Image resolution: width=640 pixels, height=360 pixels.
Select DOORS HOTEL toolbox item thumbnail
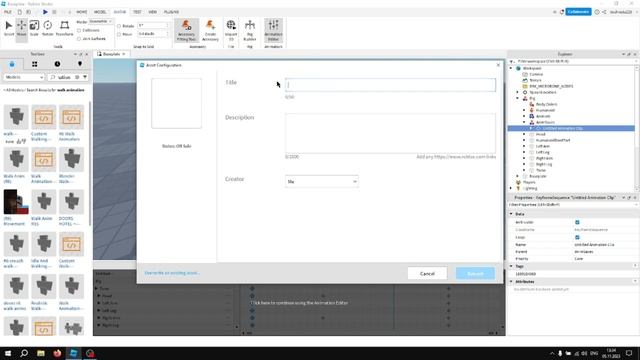coord(71,202)
